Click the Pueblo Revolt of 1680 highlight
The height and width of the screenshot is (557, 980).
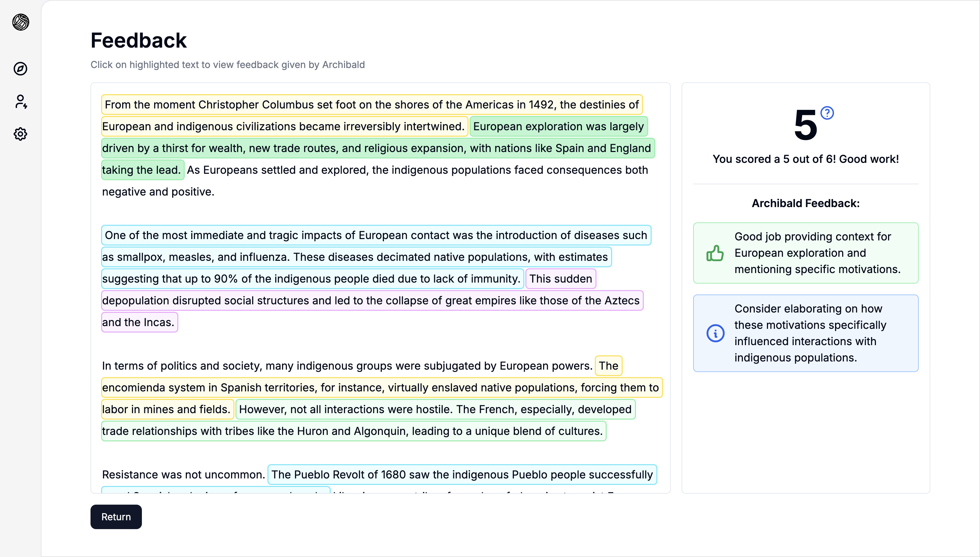point(462,475)
